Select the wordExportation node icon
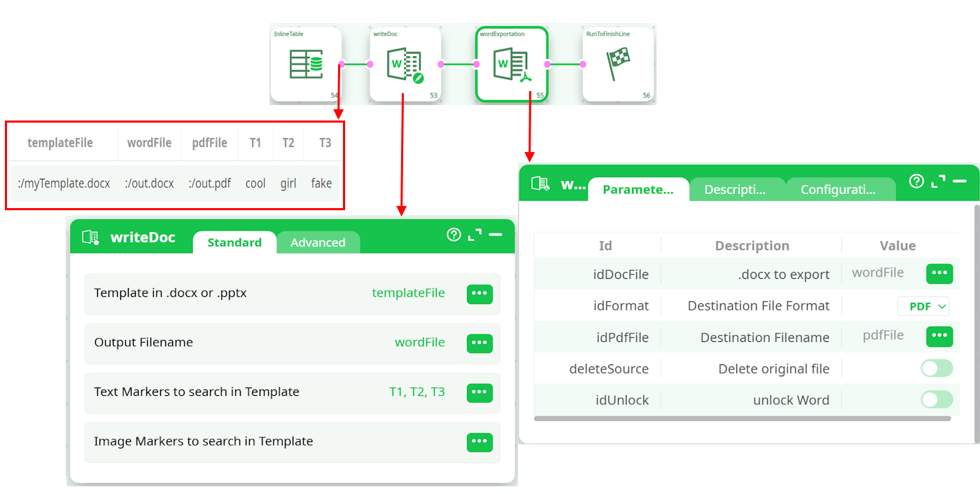The height and width of the screenshot is (494, 980). coord(511,65)
